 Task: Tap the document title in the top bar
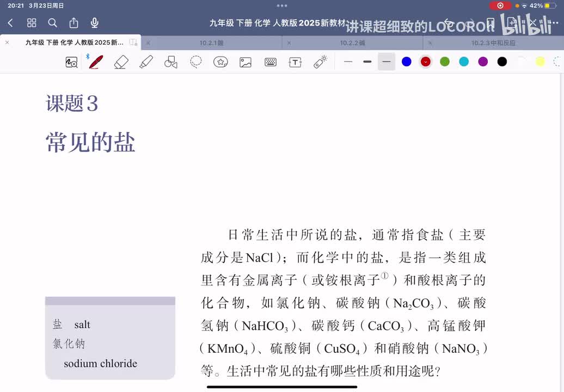(277, 23)
